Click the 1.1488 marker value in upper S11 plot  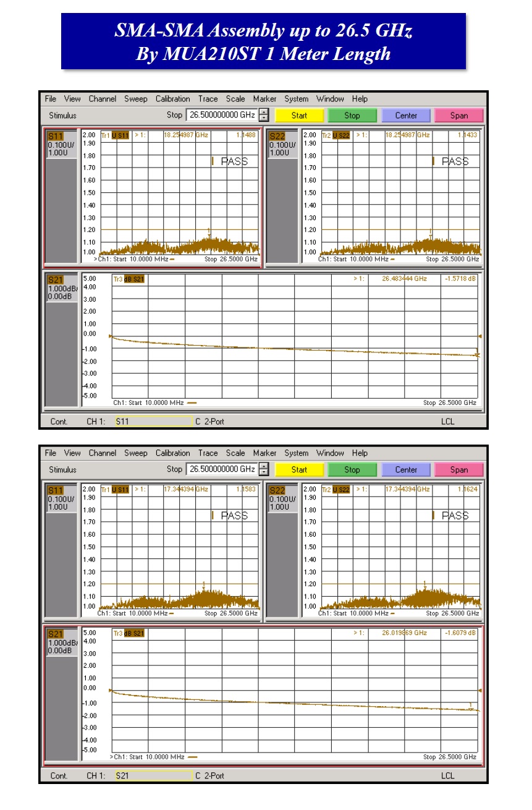coord(245,135)
